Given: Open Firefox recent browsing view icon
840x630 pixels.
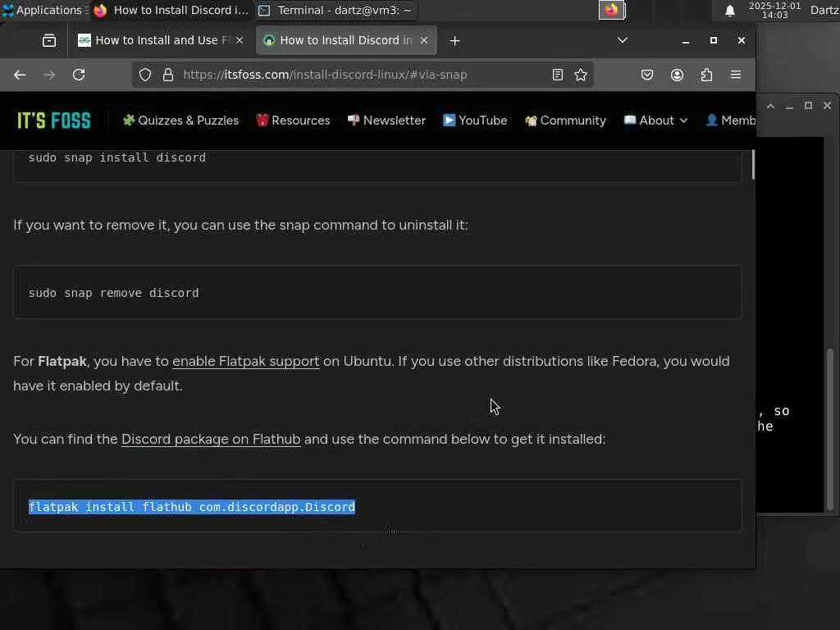Looking at the screenshot, I should (49, 41).
